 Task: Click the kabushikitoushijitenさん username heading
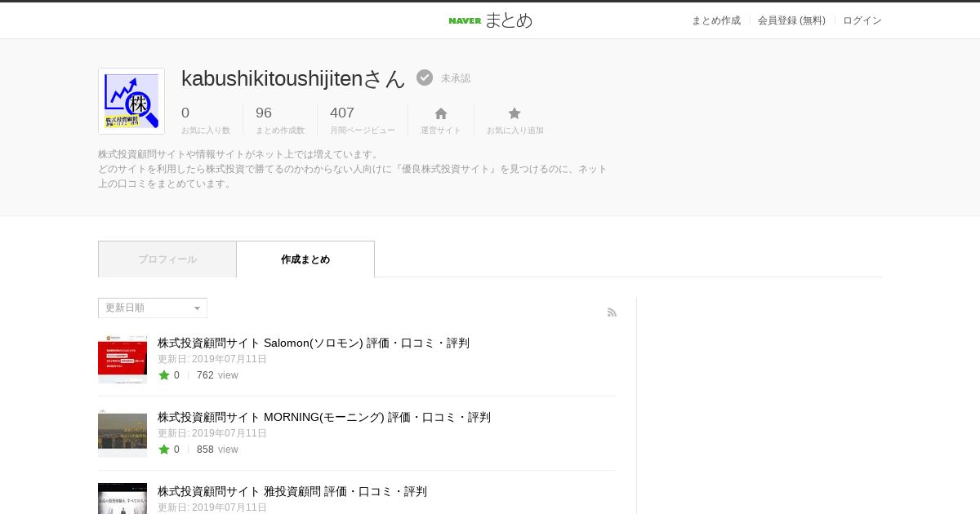[x=293, y=78]
